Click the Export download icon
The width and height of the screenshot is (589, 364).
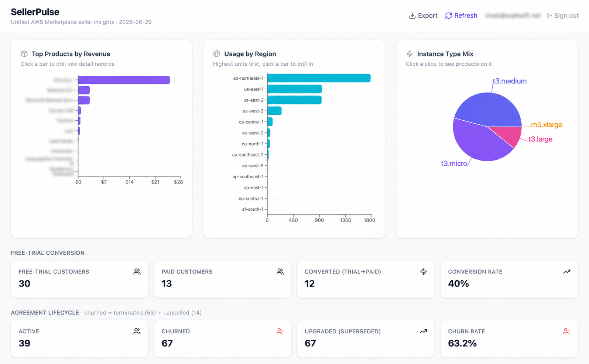click(x=412, y=16)
